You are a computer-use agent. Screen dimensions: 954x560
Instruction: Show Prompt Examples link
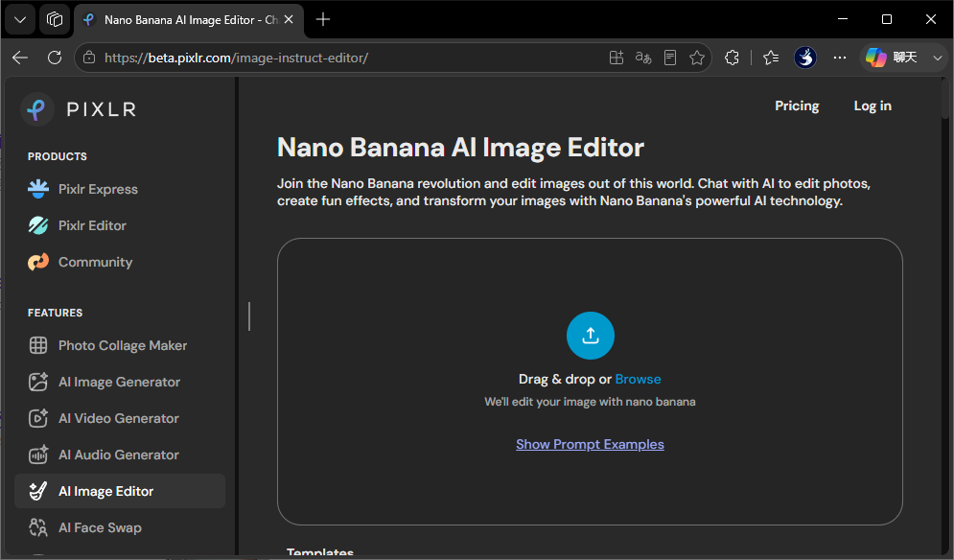[x=590, y=444]
